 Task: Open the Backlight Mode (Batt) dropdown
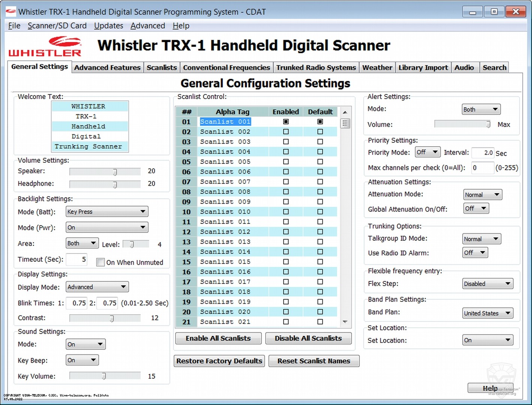[x=107, y=211]
